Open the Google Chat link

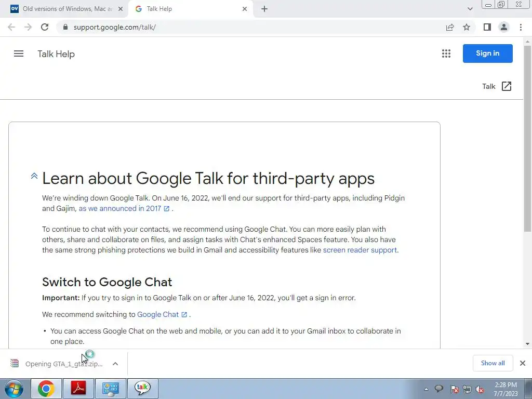pyautogui.click(x=158, y=314)
